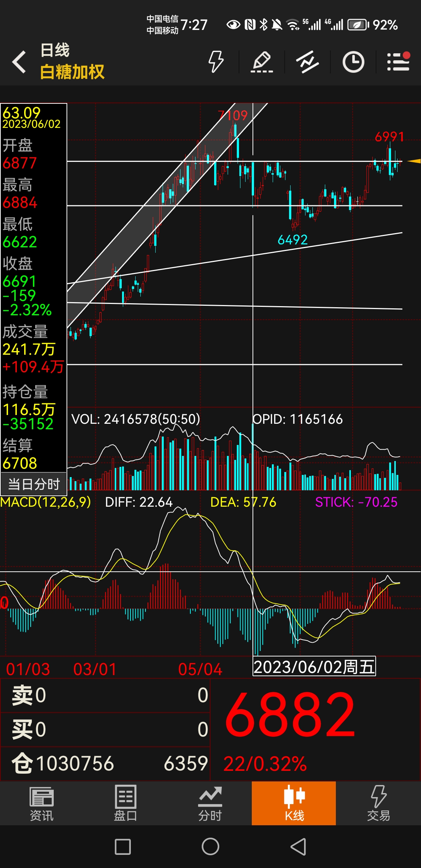Switch to the 盘口 tab
This screenshot has height=868, width=421.
[125, 803]
